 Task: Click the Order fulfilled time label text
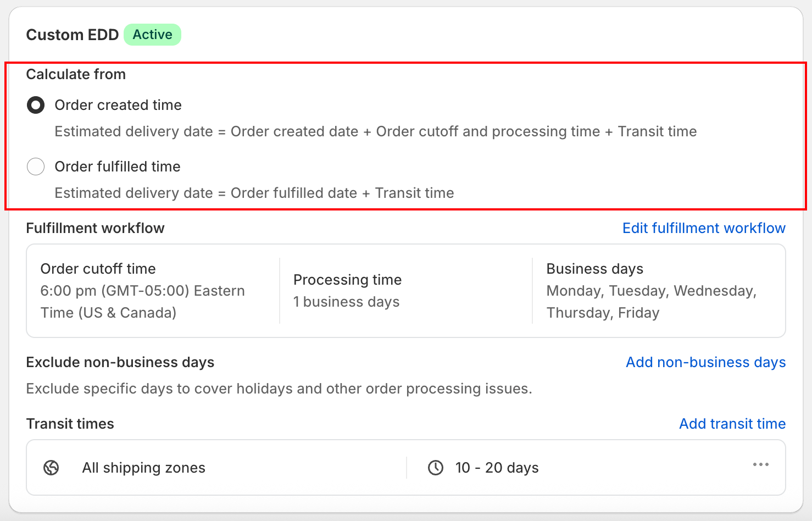pos(118,167)
